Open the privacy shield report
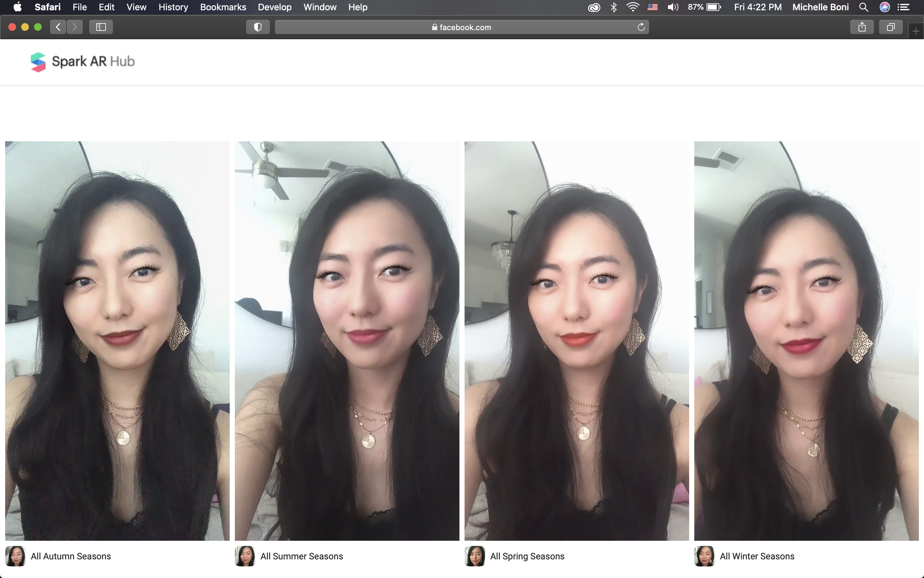Screen dimensions: 924x578 click(x=258, y=27)
